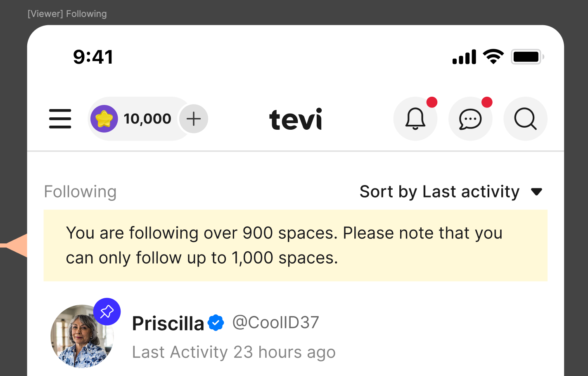
Task: Open Priscilla's profile name
Action: click(168, 323)
